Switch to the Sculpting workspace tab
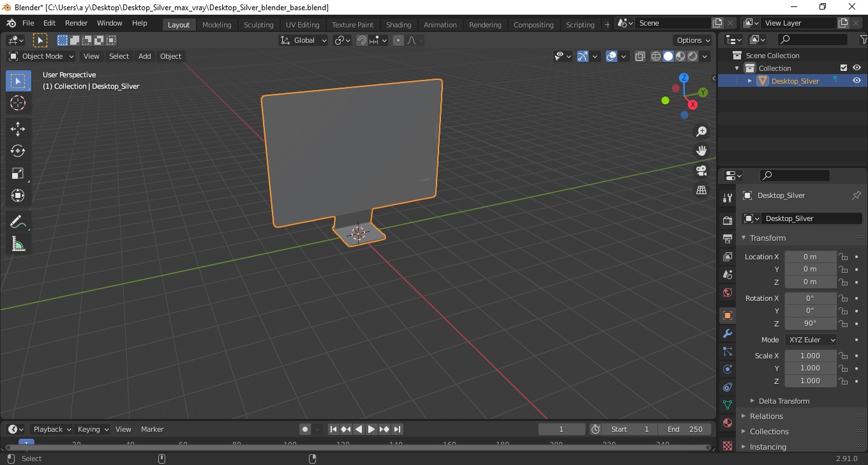 point(258,25)
